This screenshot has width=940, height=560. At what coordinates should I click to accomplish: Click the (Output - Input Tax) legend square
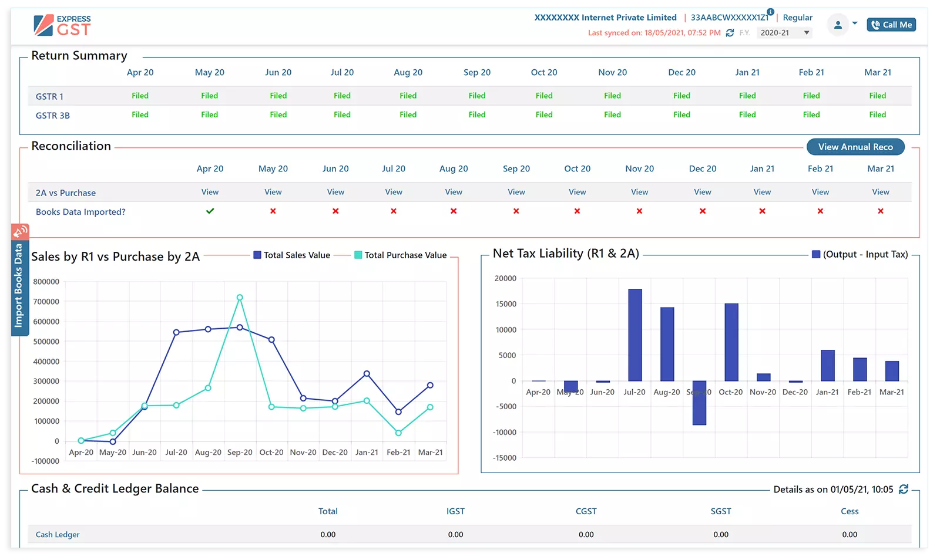(x=815, y=254)
